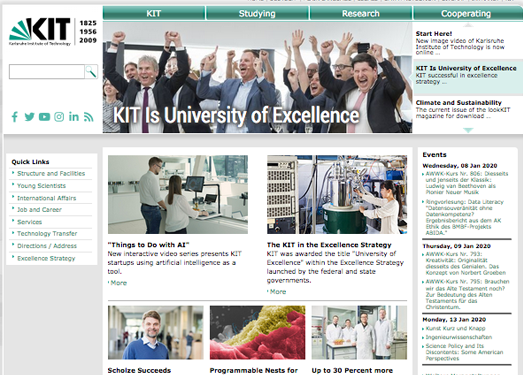The image size is (523, 375).
Task: Click the Programmable Nests microscope thumbnail
Action: [257, 332]
